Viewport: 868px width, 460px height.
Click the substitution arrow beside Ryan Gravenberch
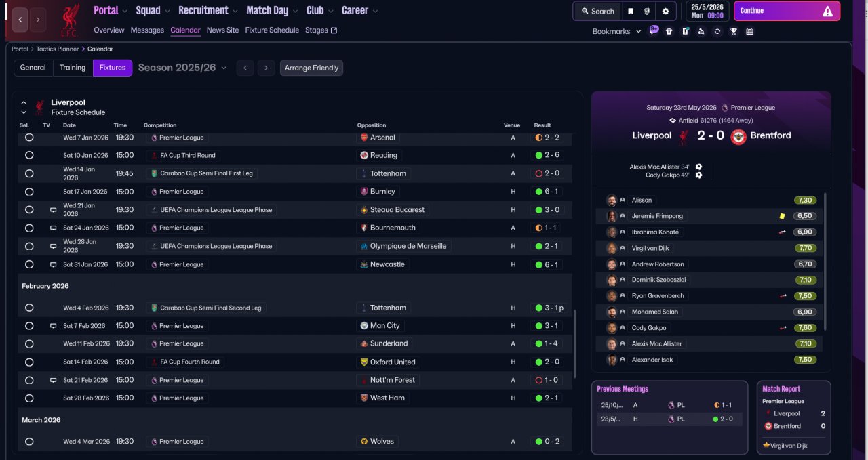783,296
